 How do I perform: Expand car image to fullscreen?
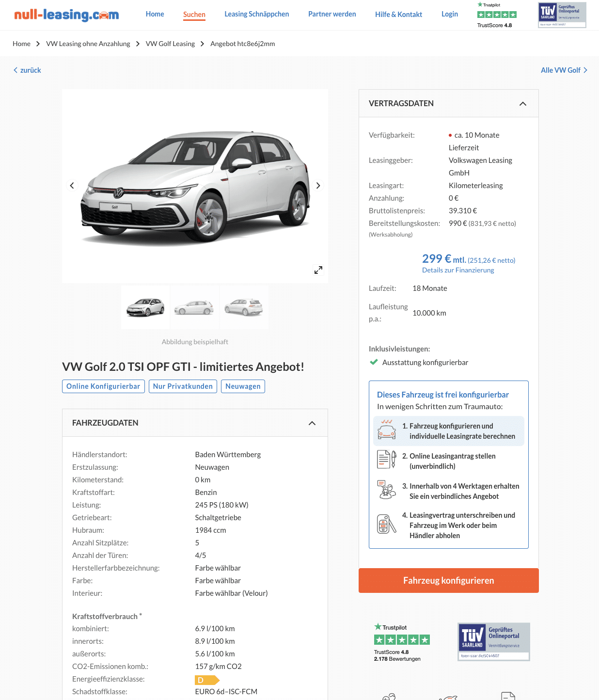pyautogui.click(x=318, y=270)
